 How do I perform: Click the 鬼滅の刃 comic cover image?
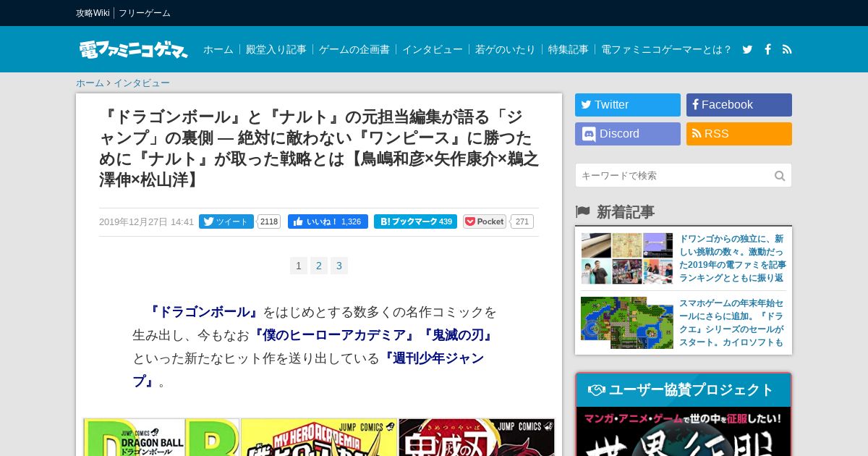(x=477, y=437)
